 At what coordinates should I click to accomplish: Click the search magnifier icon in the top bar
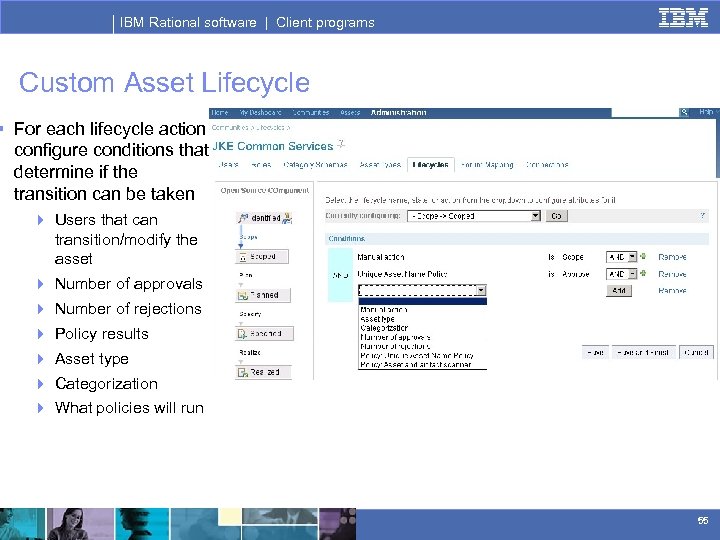684,112
